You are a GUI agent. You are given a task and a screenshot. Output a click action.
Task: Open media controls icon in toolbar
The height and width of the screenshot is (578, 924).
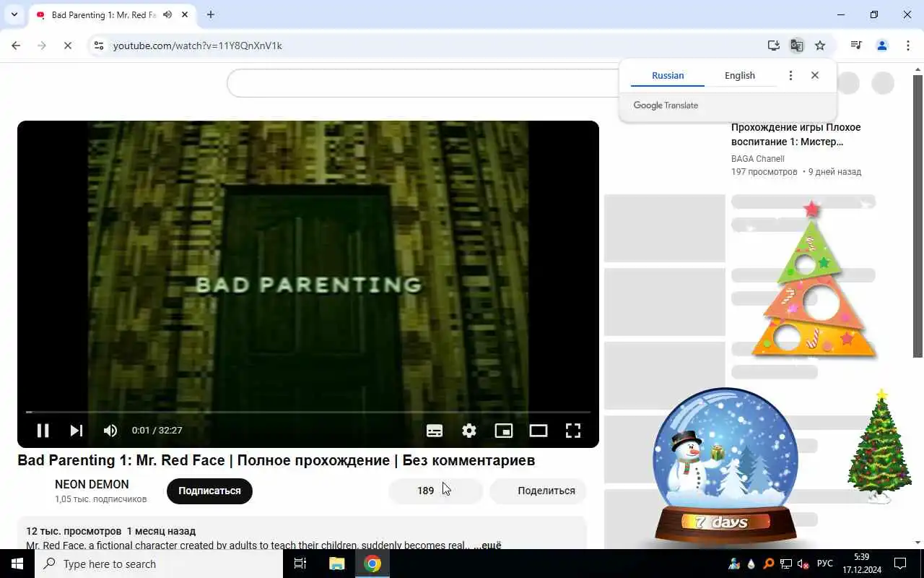[x=856, y=46]
